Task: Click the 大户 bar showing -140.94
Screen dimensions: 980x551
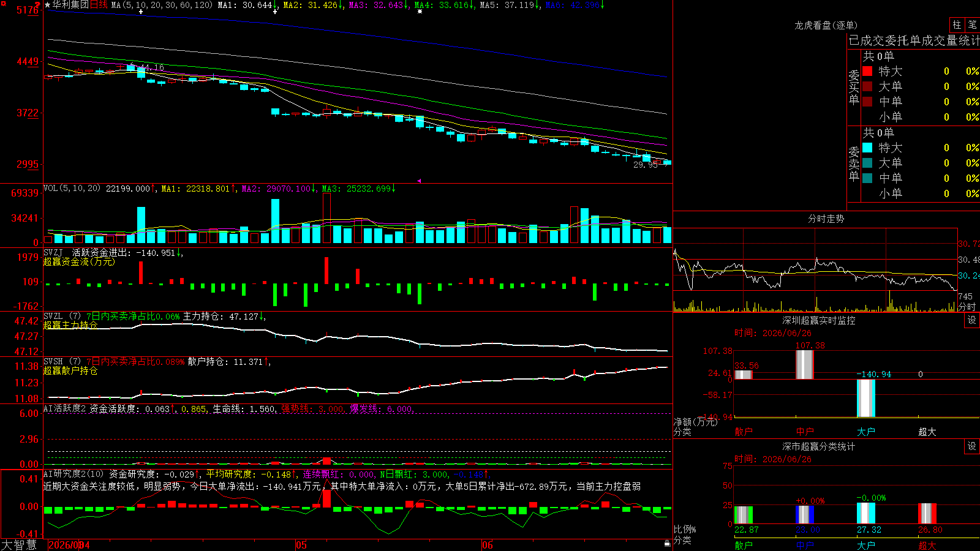Action: click(x=866, y=399)
